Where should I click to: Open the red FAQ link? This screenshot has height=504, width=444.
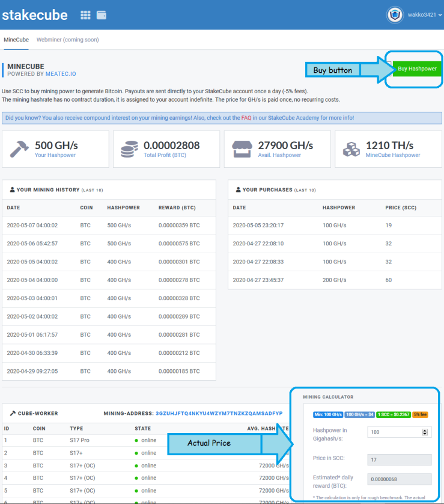coord(246,118)
